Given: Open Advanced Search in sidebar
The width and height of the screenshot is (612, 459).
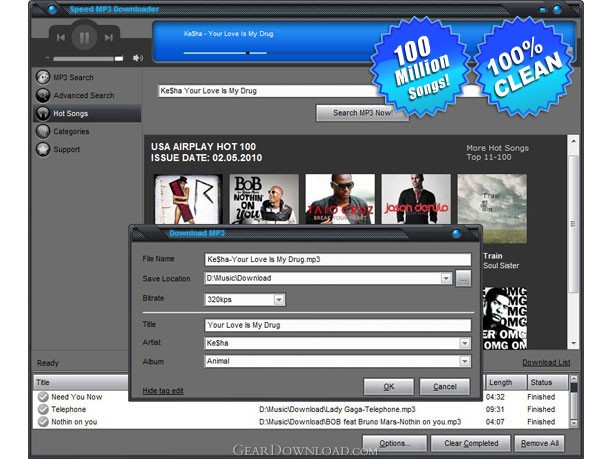Looking at the screenshot, I should click(84, 95).
